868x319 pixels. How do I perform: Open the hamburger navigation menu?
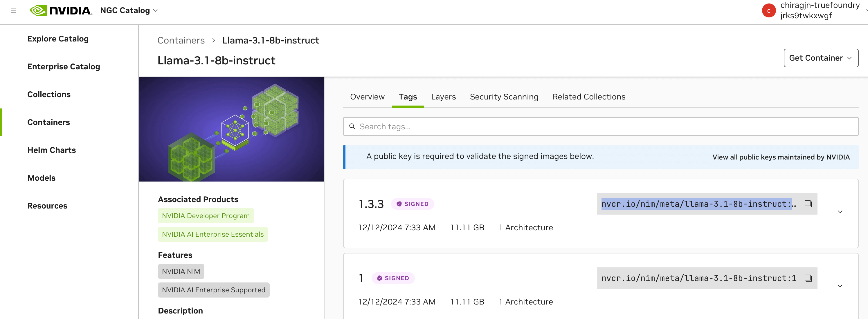coord(13,10)
